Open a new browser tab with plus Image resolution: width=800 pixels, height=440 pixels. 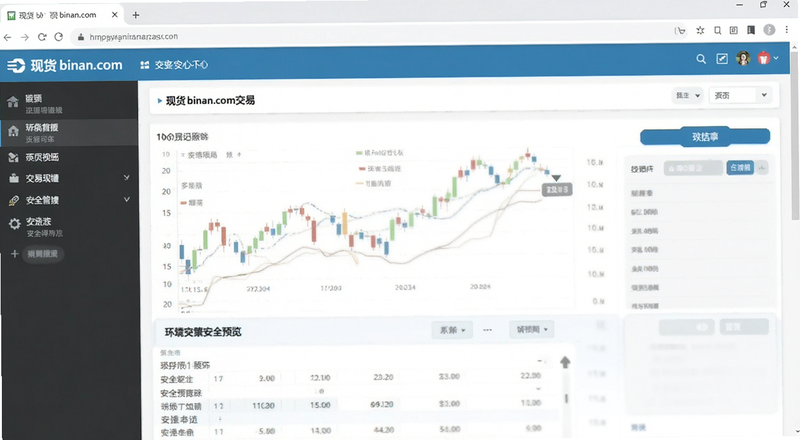coord(136,15)
